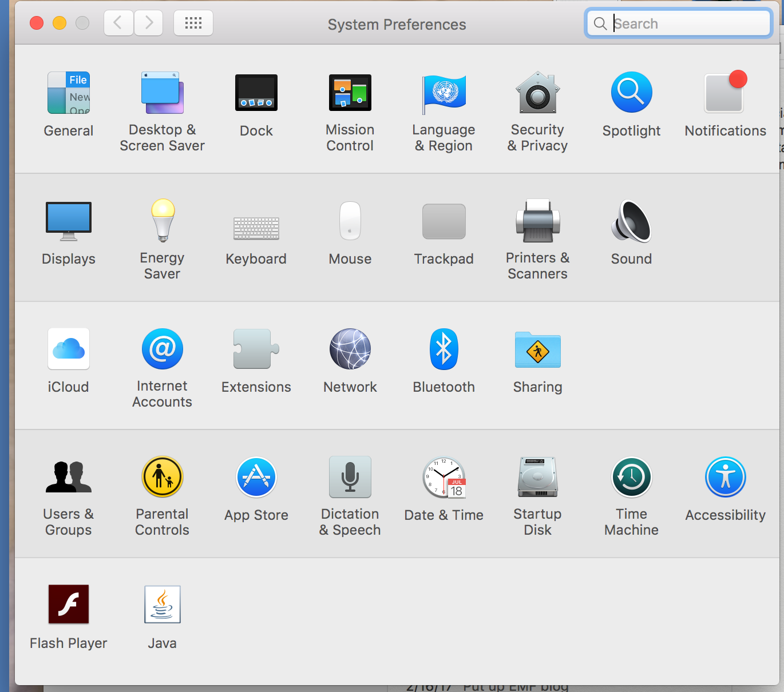The height and width of the screenshot is (692, 784).
Task: Open the Sharing preferences folder icon
Action: [538, 349]
